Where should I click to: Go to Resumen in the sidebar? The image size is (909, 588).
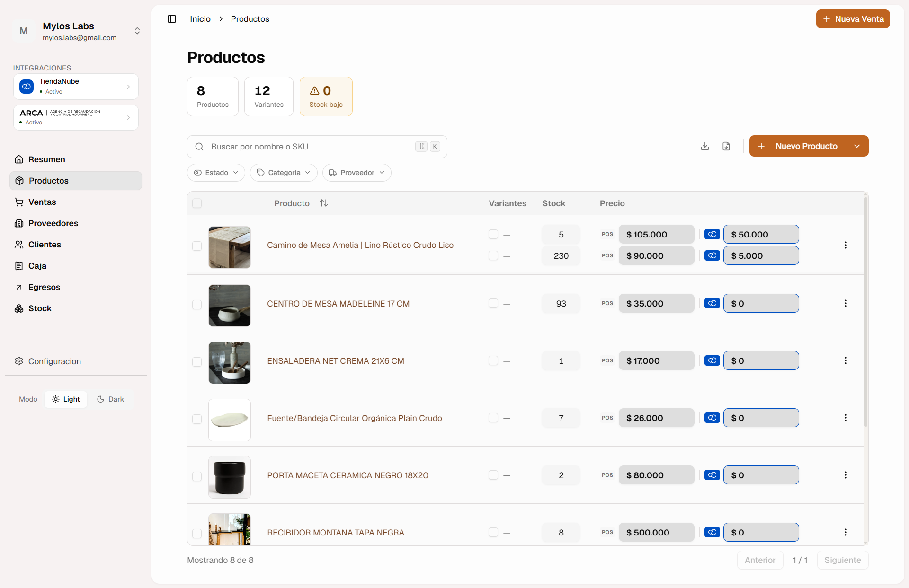point(76,159)
